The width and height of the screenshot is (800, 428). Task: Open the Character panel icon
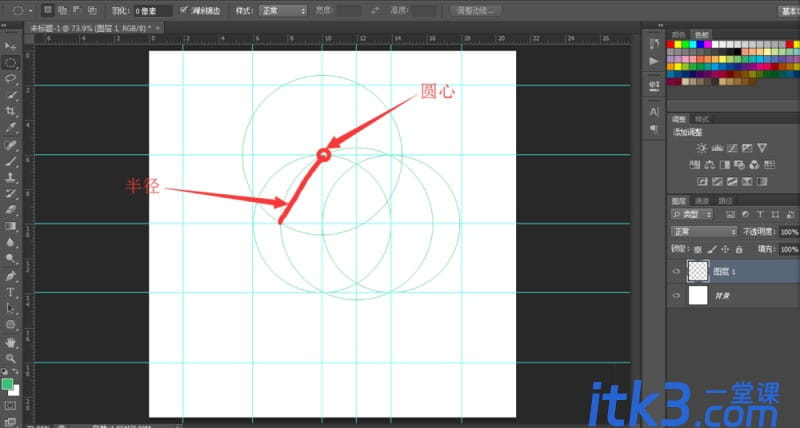(654, 111)
